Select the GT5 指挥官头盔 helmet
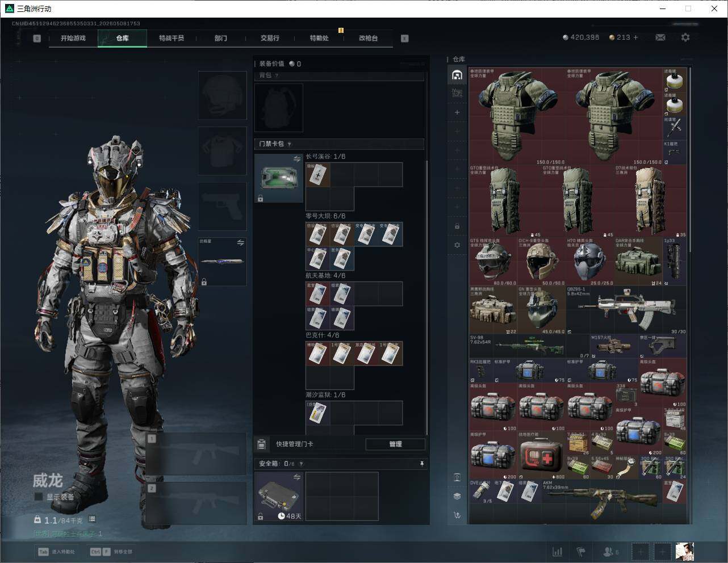Screen dimensions: 728x563 coord(492,262)
